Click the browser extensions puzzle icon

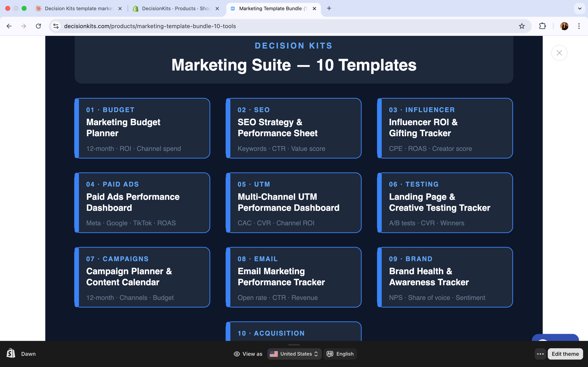pyautogui.click(x=542, y=26)
